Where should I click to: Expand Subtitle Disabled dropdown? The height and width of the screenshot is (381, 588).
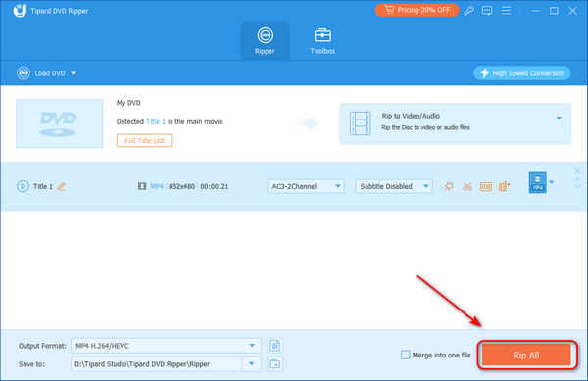[x=394, y=186]
